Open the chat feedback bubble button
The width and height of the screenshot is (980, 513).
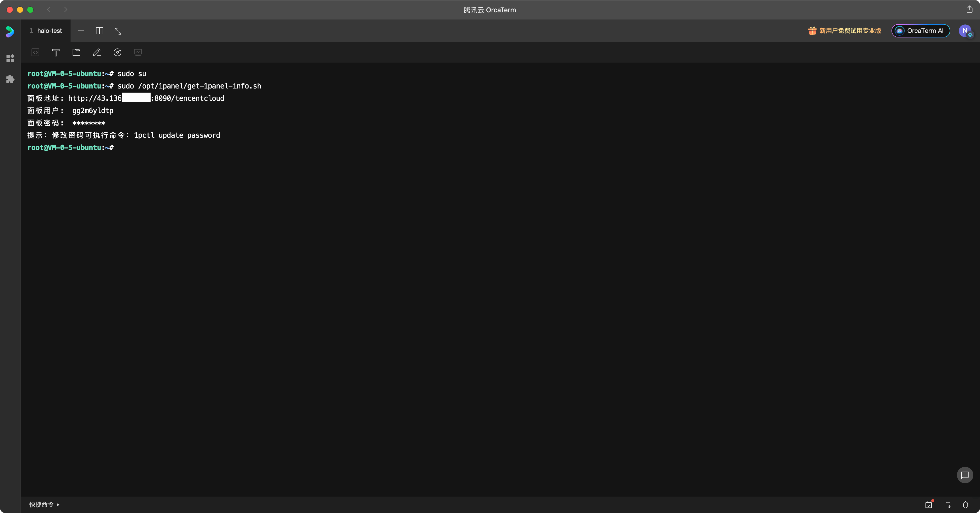tap(965, 475)
